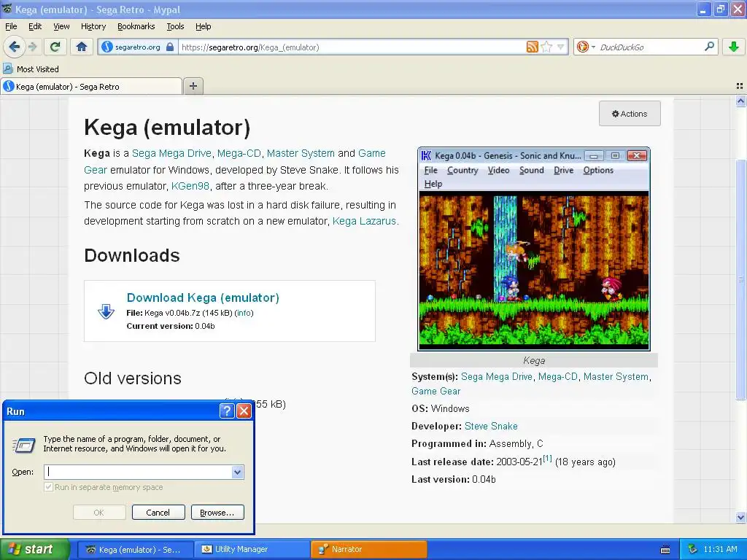The width and height of the screenshot is (747, 560).
Task: Click the vertical scrollbar thumb
Action: tap(740, 279)
